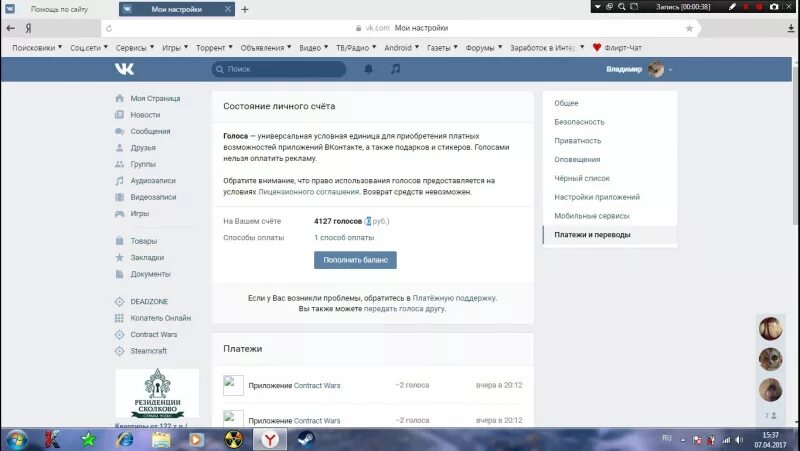The height and width of the screenshot is (451, 800).
Task: Open Флирт-Чат bookmark
Action: click(x=617, y=47)
